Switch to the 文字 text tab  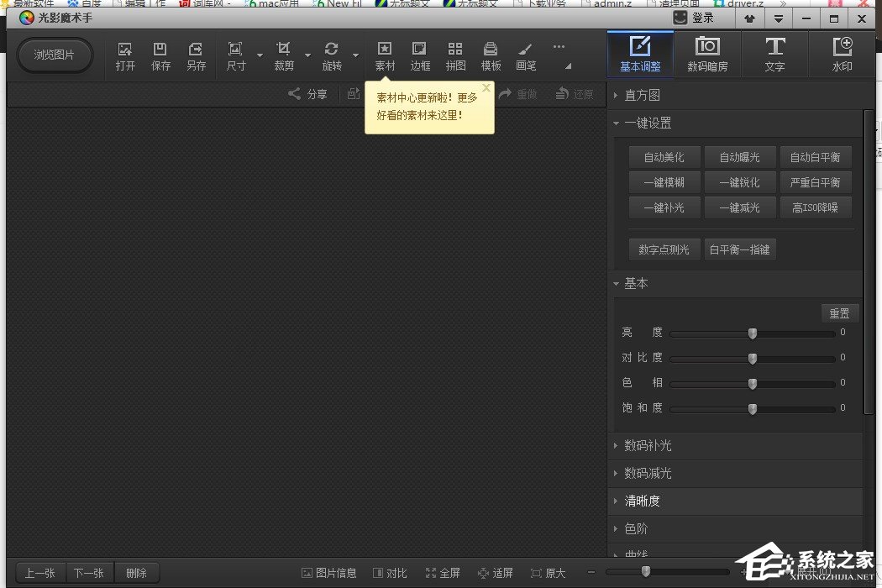pyautogui.click(x=774, y=55)
